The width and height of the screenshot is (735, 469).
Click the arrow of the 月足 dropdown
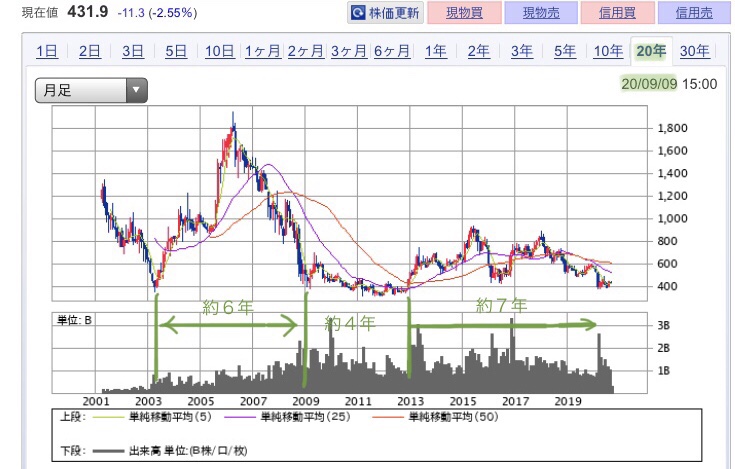[x=136, y=90]
